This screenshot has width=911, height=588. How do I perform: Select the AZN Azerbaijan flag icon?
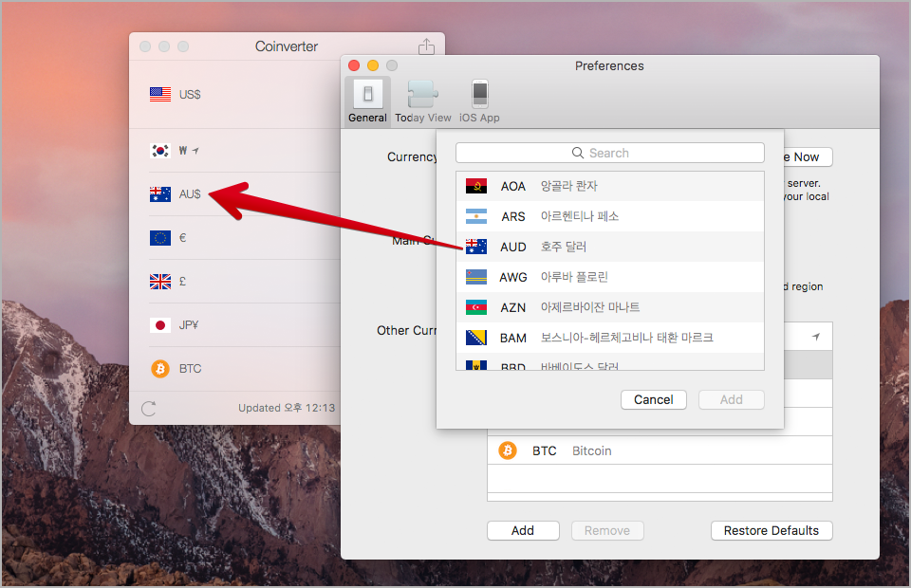pos(476,307)
